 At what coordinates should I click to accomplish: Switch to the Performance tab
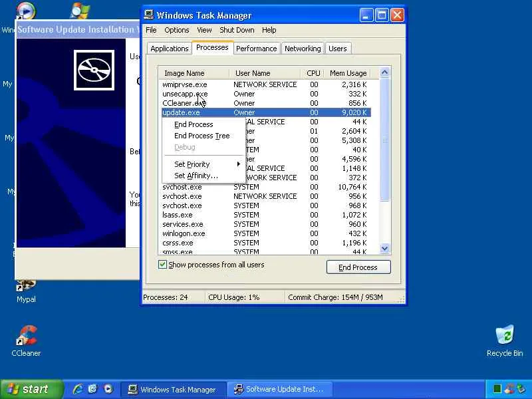coord(256,49)
